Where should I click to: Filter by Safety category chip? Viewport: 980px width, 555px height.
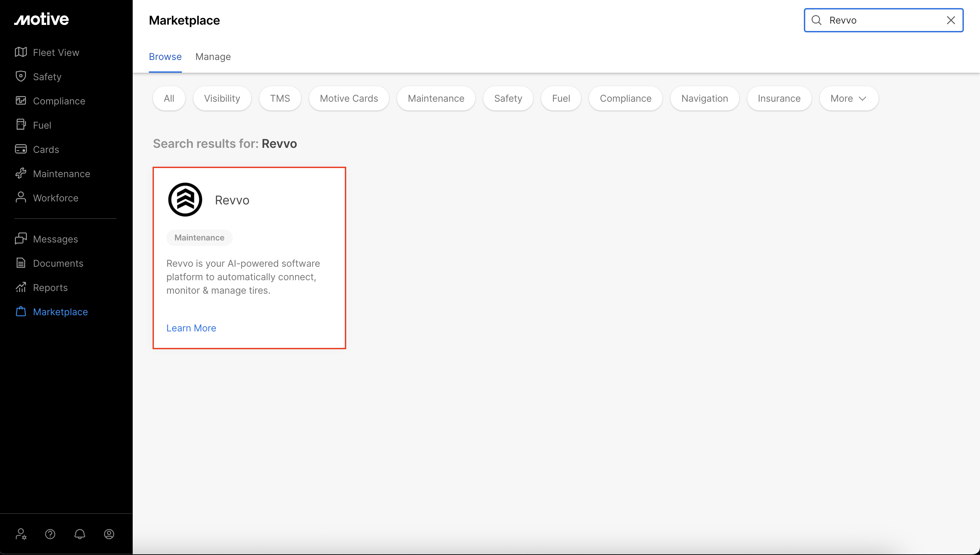pyautogui.click(x=508, y=98)
